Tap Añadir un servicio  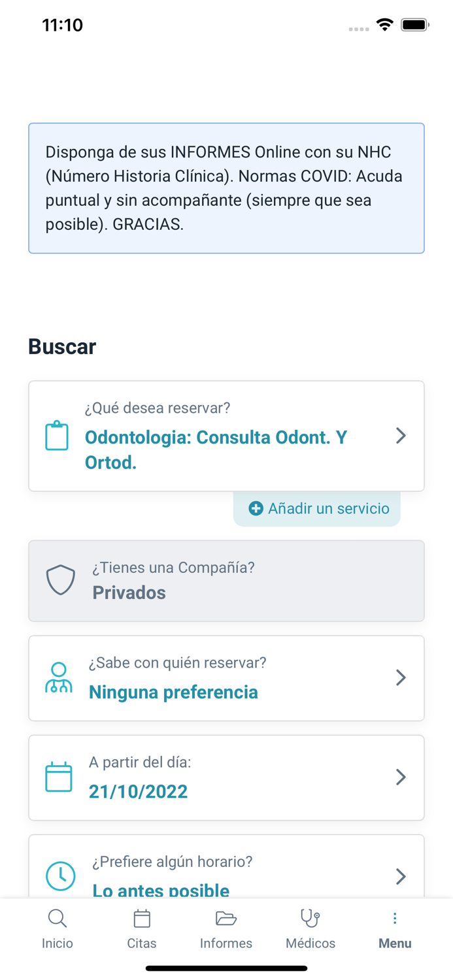pyautogui.click(x=316, y=508)
